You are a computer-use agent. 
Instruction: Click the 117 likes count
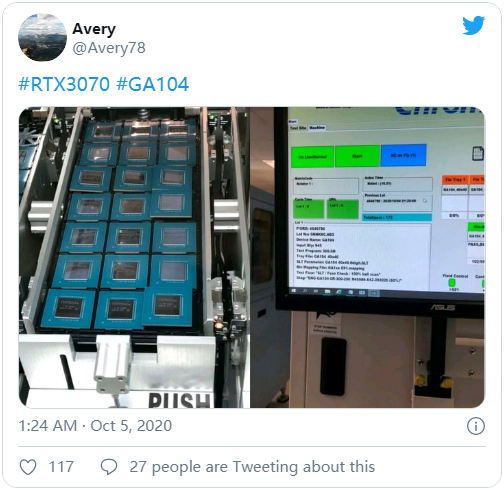[61, 467]
